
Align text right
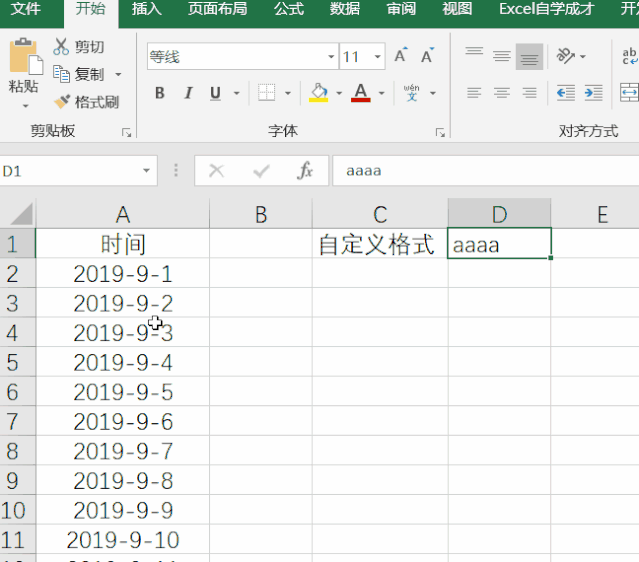[x=529, y=93]
